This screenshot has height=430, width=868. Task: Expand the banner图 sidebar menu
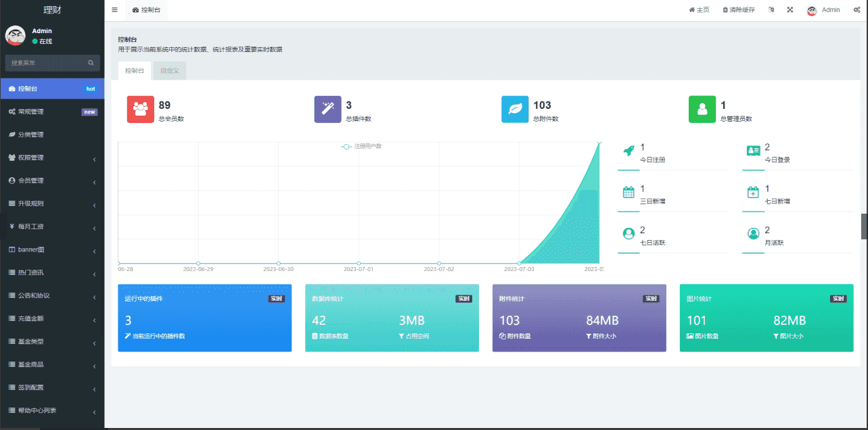pyautogui.click(x=52, y=249)
